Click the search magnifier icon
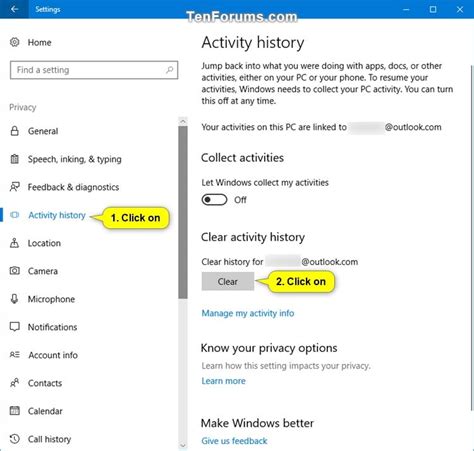The image size is (474, 451). [x=169, y=70]
